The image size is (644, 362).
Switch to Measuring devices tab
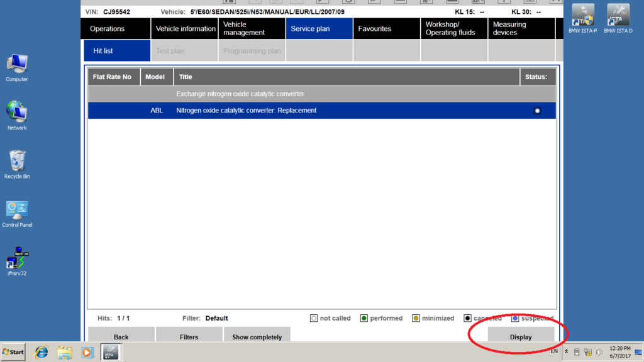point(521,29)
